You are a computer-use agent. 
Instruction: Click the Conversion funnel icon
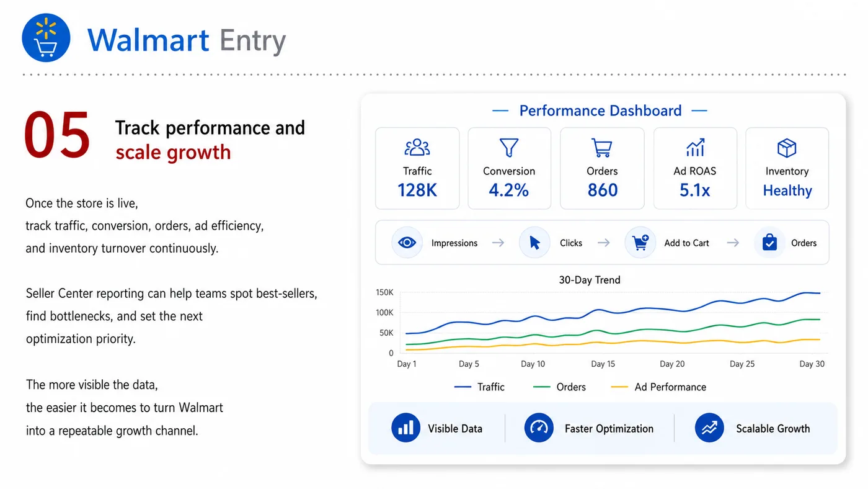(509, 148)
